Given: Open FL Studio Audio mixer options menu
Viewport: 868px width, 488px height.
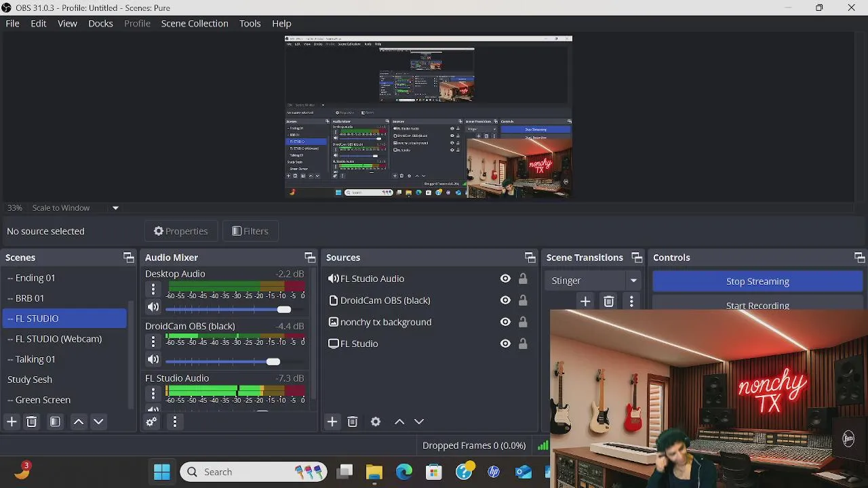Looking at the screenshot, I should [x=153, y=394].
